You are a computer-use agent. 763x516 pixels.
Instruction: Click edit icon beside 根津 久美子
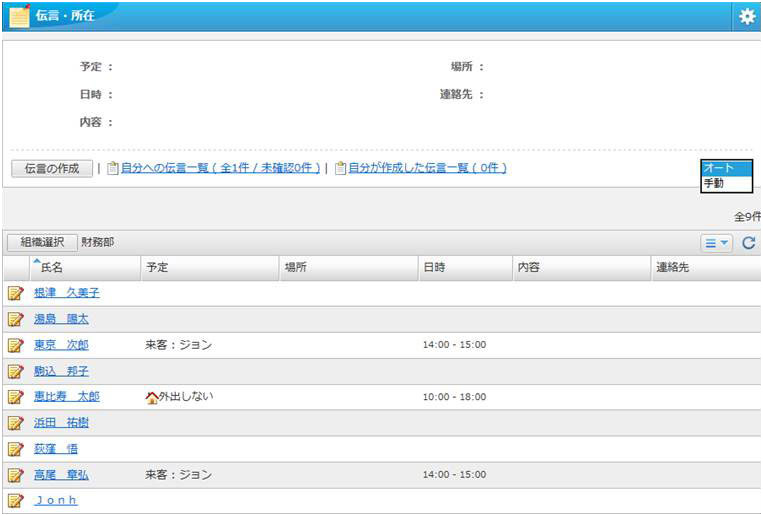(x=15, y=294)
